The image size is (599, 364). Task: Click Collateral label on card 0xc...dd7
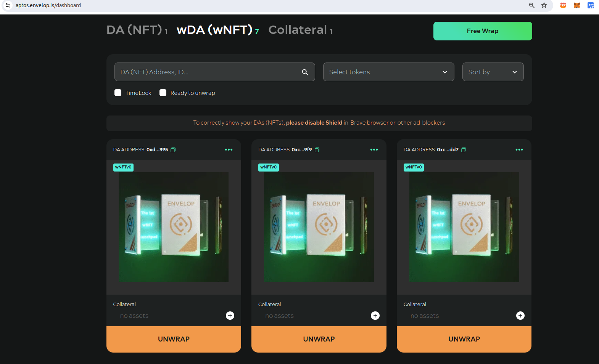point(415,304)
